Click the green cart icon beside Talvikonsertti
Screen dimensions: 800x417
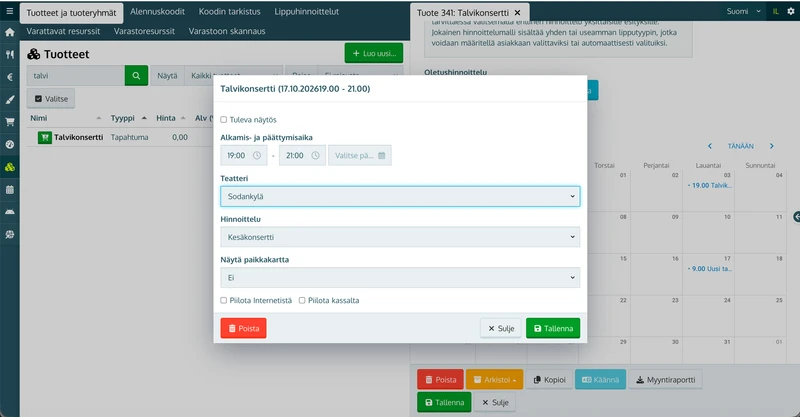pos(45,137)
